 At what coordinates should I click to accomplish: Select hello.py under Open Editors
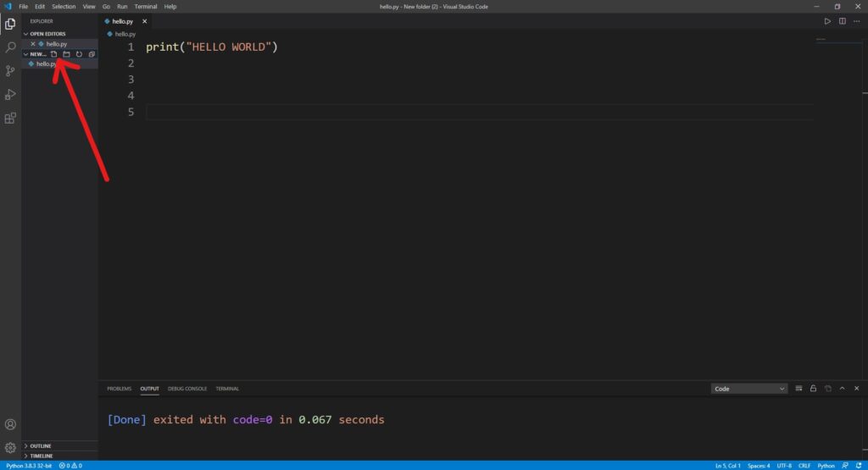click(x=60, y=44)
